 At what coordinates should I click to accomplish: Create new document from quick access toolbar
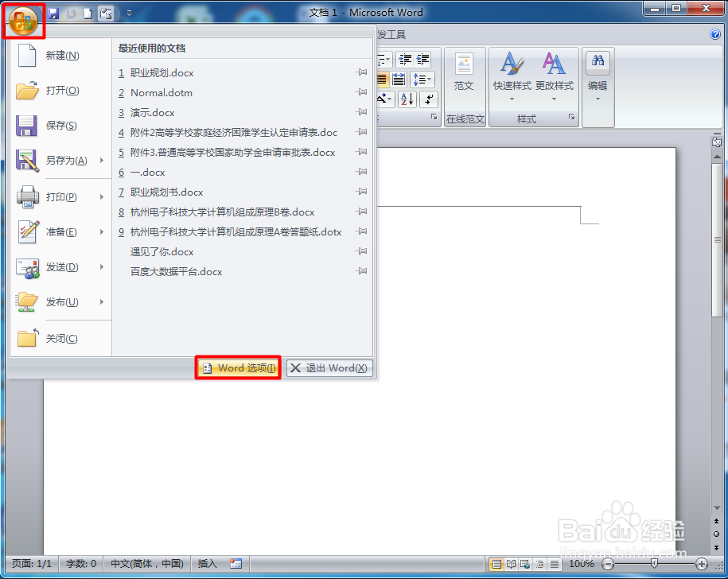(x=88, y=14)
